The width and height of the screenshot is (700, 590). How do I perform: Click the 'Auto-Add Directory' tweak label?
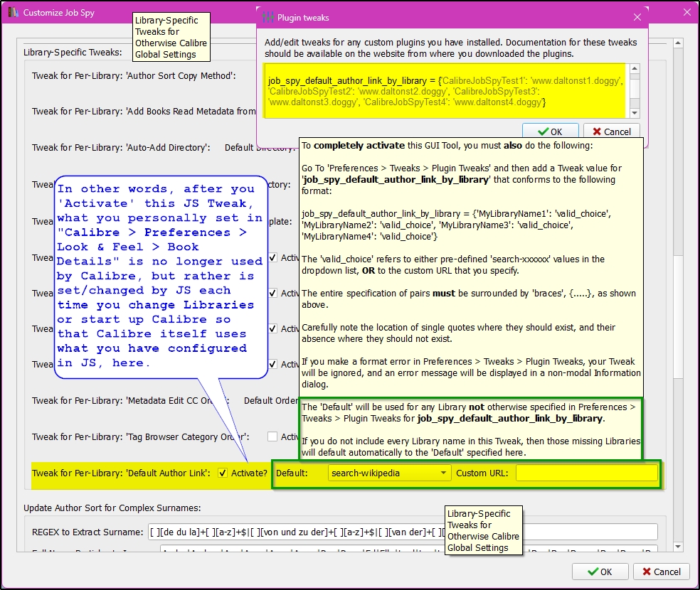pos(121,148)
